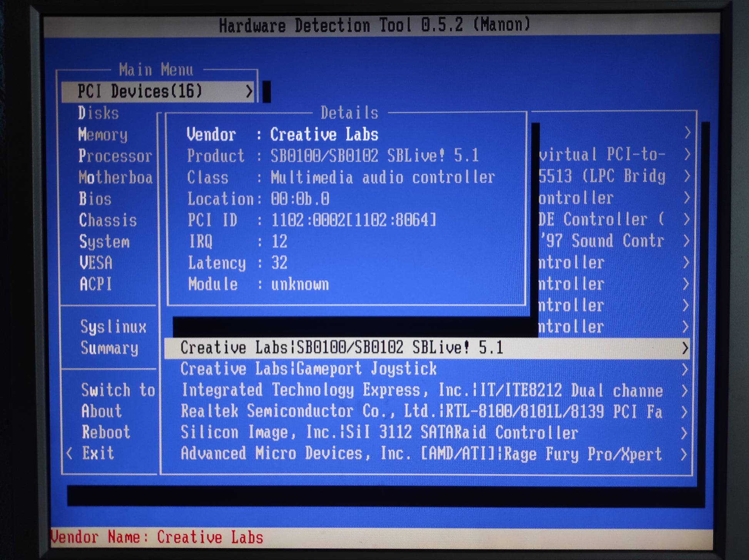This screenshot has height=560, width=749.
Task: Select Integrated Technology Express IT/ITE8212 device
Action: pyautogui.click(x=421, y=390)
